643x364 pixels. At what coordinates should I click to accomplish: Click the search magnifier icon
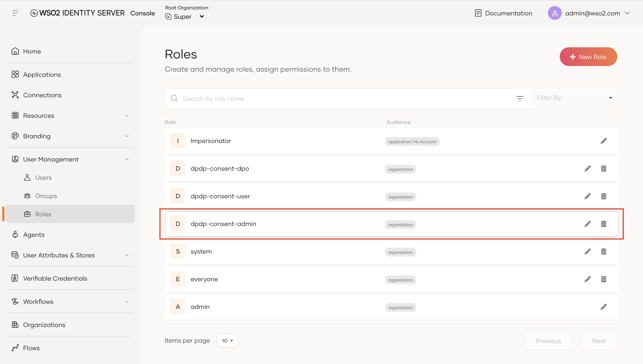(174, 98)
